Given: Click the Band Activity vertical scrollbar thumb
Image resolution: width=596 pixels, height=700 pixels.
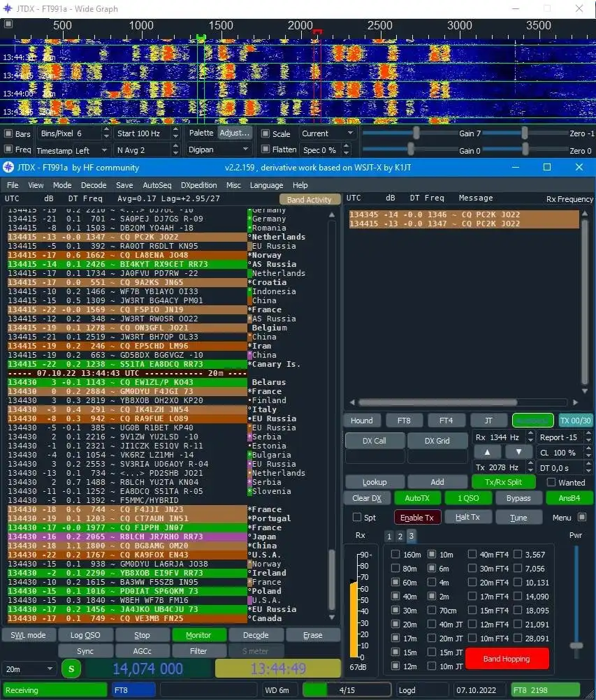Looking at the screenshot, I should 332,579.
